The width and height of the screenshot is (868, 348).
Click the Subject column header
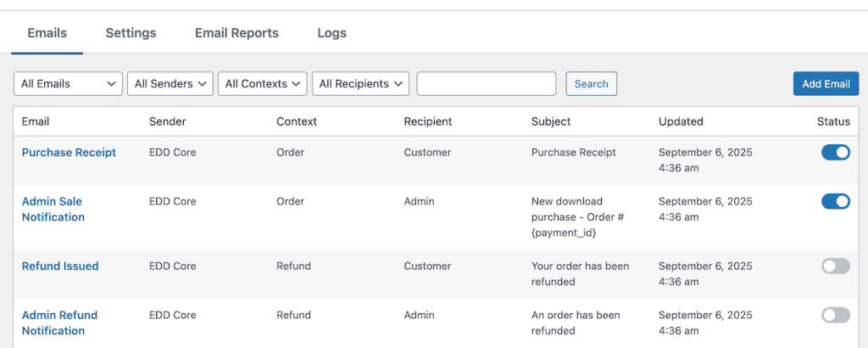point(551,121)
